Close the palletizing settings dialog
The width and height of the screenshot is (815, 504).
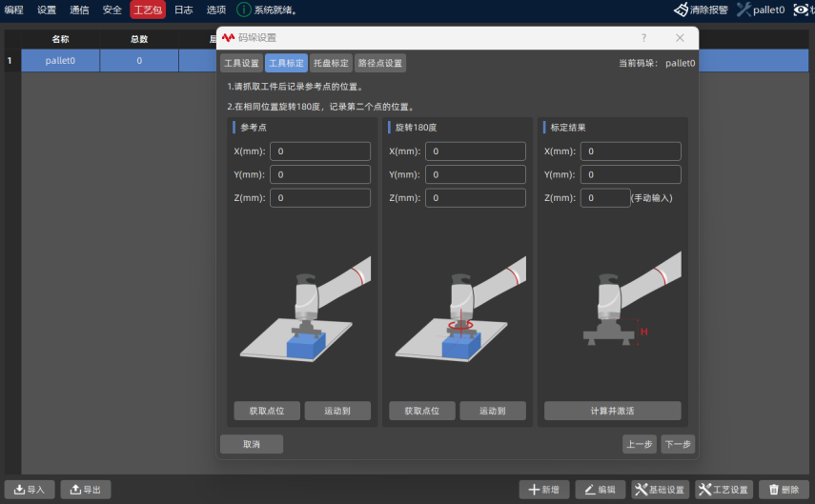tap(680, 38)
